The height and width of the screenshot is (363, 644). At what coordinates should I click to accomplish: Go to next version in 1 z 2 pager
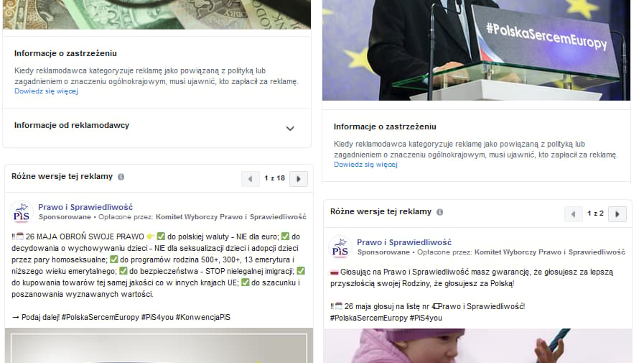click(617, 213)
